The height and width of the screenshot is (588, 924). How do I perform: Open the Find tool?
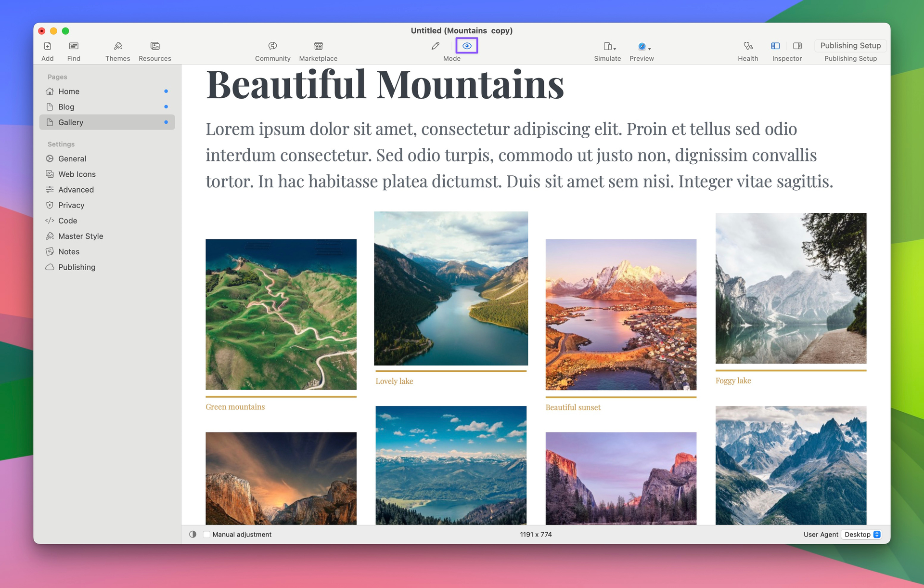(x=74, y=46)
